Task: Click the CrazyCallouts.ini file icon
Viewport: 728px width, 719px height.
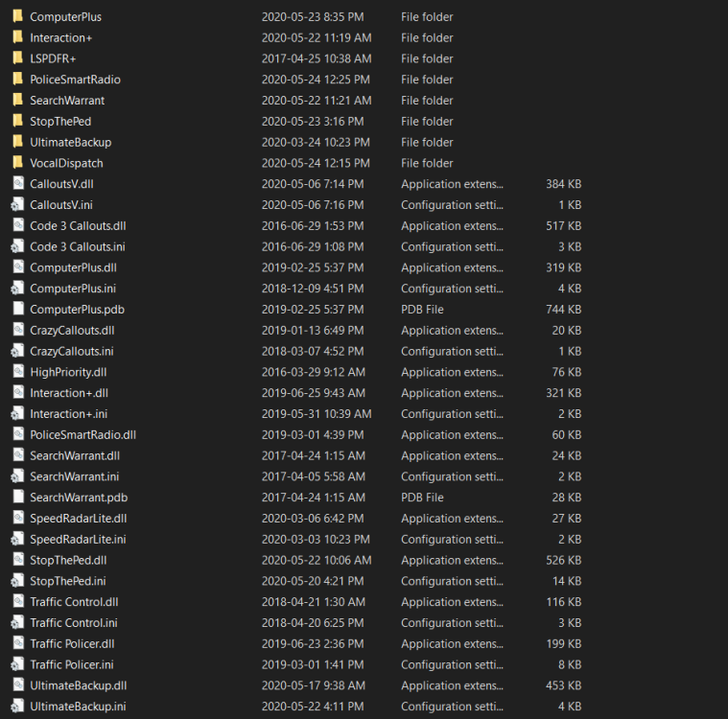Action: pyautogui.click(x=17, y=351)
